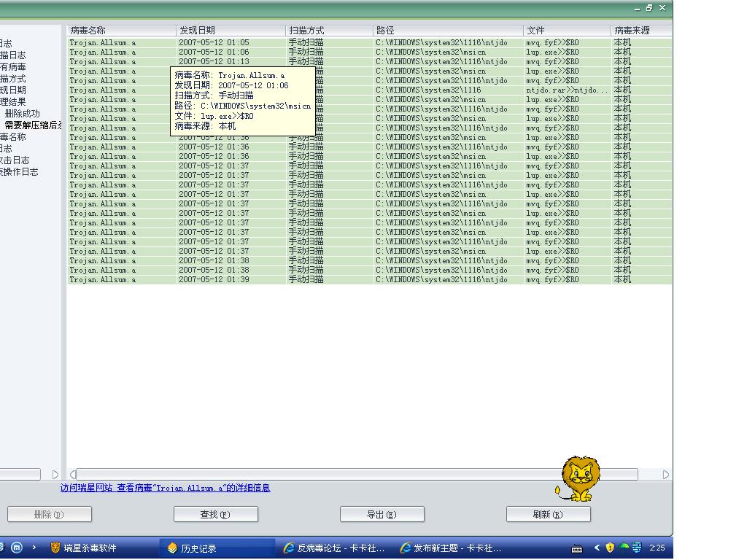This screenshot has height=560, width=747.
Task: Select row dated 2007-05-12 01:39
Action: pos(370,279)
